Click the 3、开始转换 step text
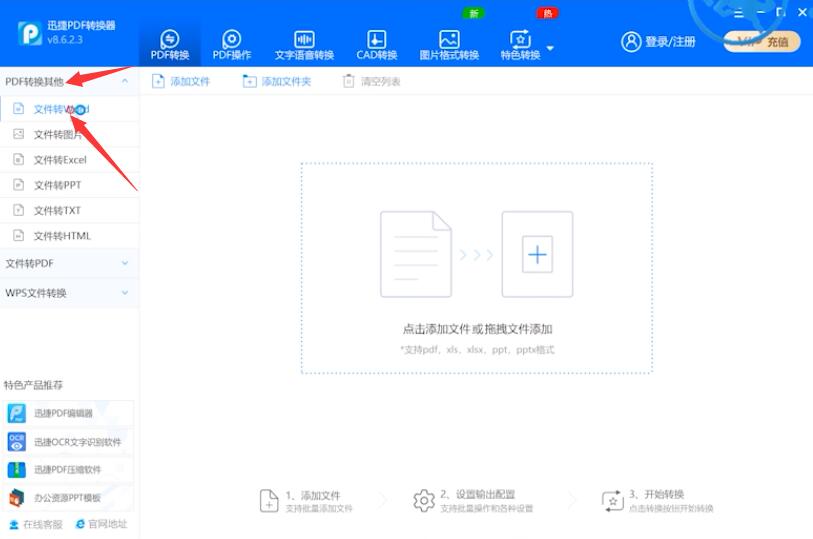Image resolution: width=813 pixels, height=539 pixels. (x=656, y=494)
